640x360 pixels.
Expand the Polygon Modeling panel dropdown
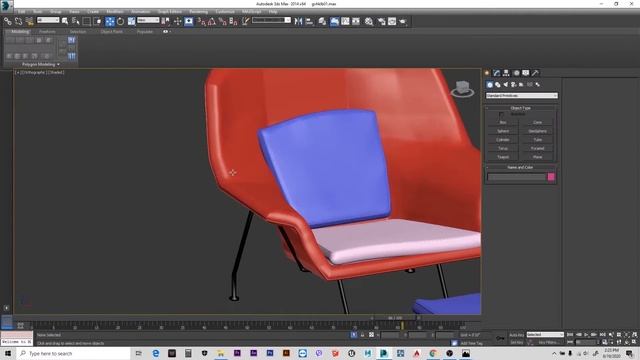pyautogui.click(x=41, y=64)
